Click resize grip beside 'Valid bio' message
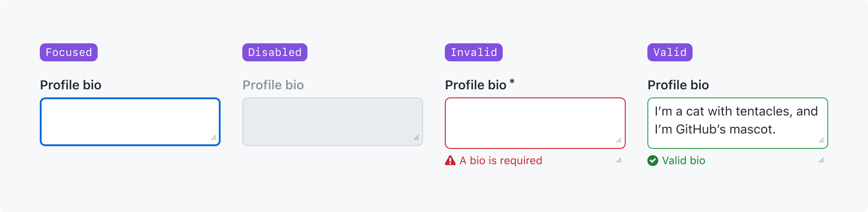868x212 pixels. click(x=821, y=160)
